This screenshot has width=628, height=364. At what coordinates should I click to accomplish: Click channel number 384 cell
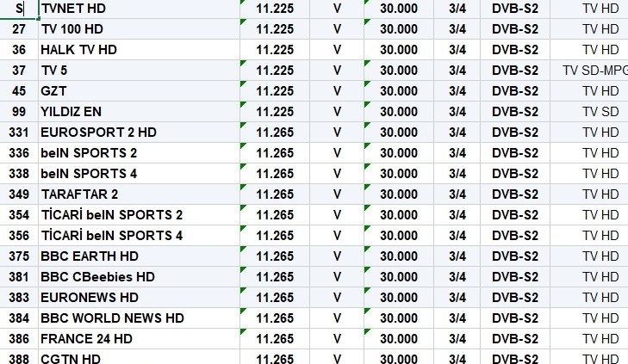click(19, 318)
